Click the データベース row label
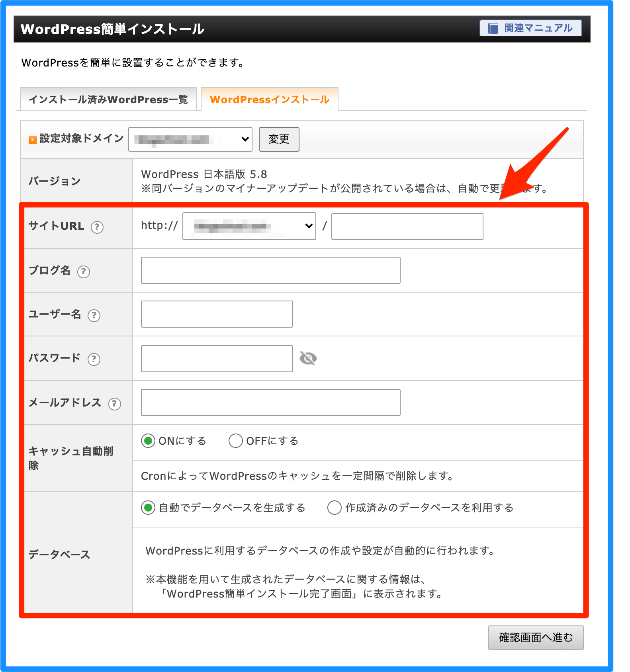The height and width of the screenshot is (672, 630). pos(59,555)
